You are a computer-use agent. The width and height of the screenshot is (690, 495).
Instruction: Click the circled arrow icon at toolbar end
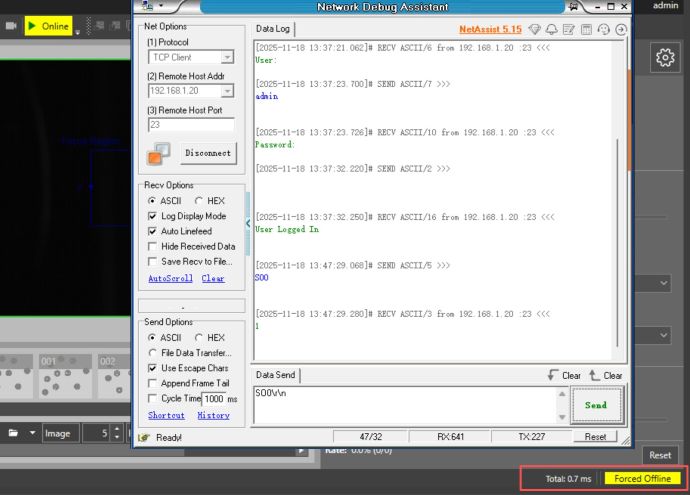621,29
